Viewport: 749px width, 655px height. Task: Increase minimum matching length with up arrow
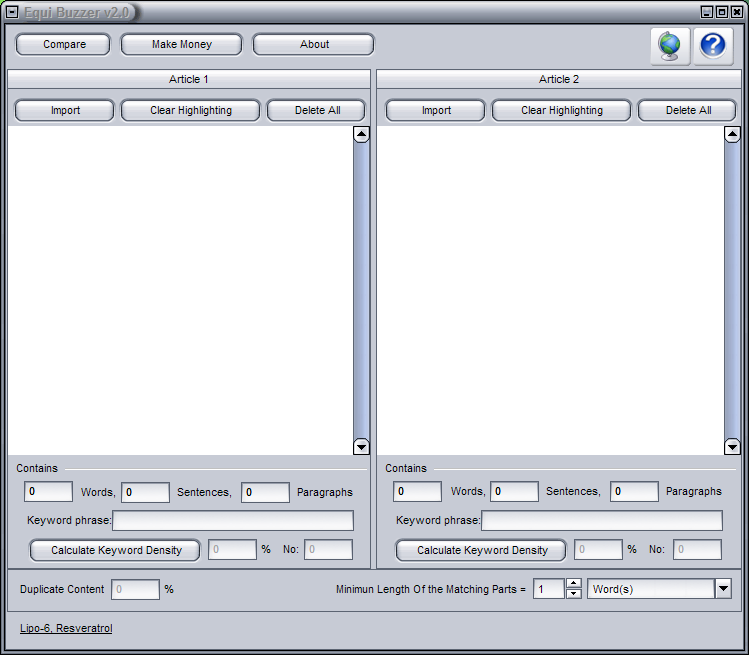[573, 584]
